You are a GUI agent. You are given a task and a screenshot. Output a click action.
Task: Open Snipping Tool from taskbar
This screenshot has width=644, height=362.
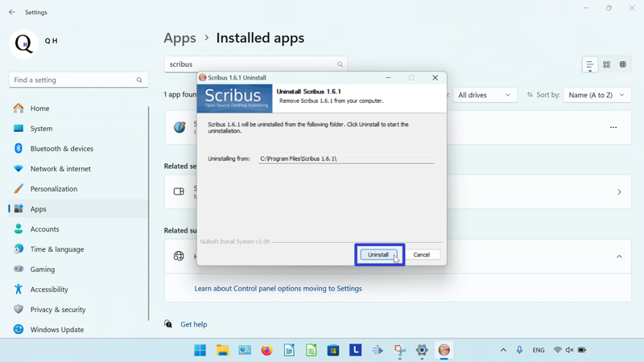399,350
